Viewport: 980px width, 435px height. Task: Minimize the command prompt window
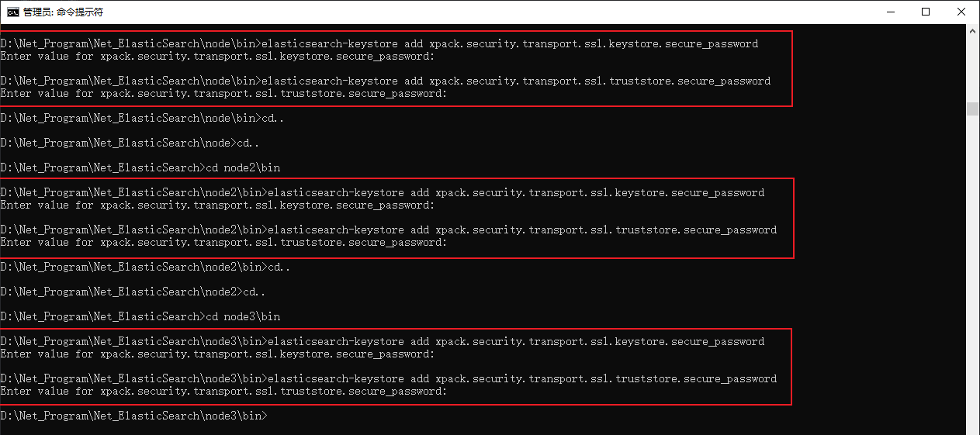[891, 12]
